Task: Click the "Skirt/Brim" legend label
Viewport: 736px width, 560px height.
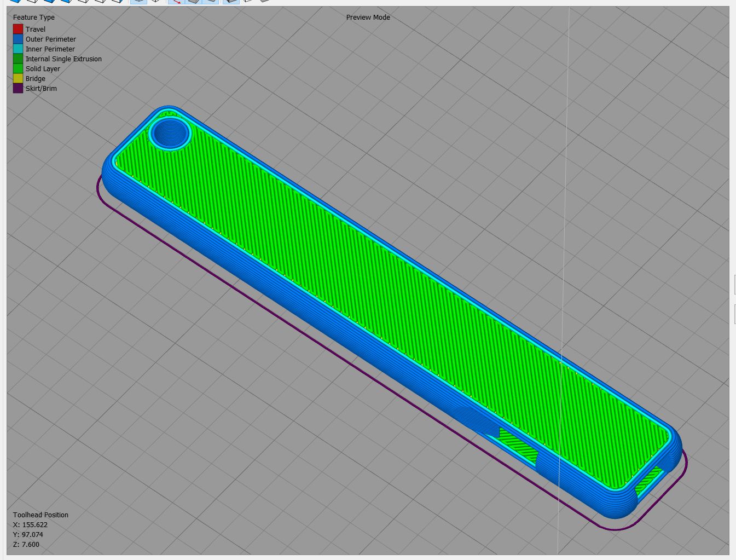Action: click(x=41, y=89)
